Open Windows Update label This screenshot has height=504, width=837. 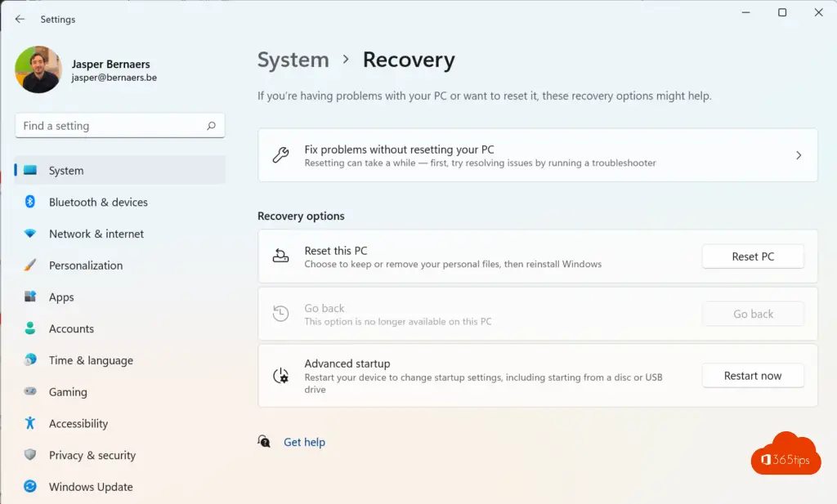[91, 486]
